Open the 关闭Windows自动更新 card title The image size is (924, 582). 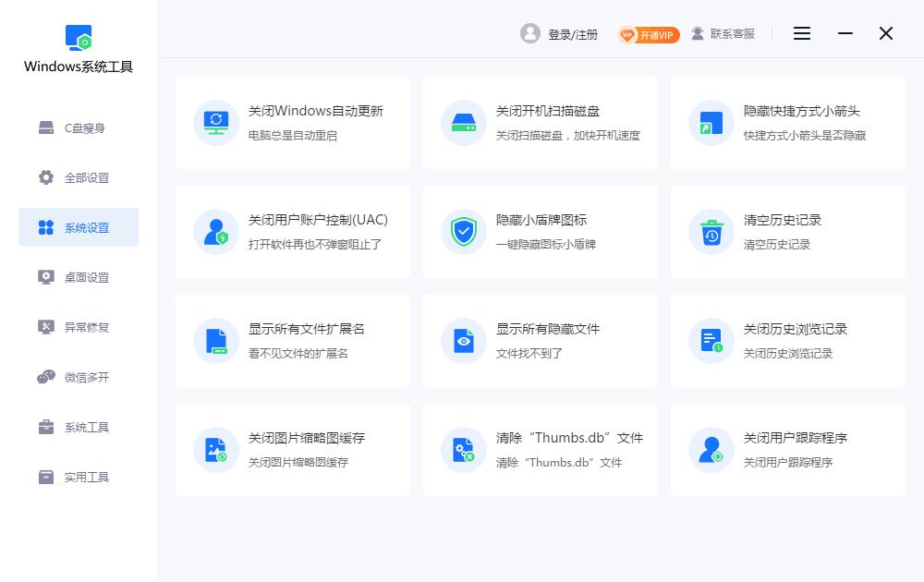tap(316, 111)
